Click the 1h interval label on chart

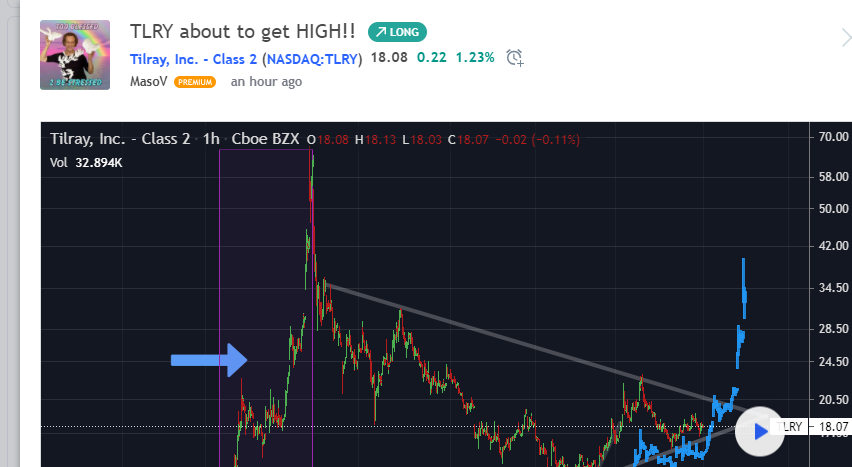pos(211,139)
